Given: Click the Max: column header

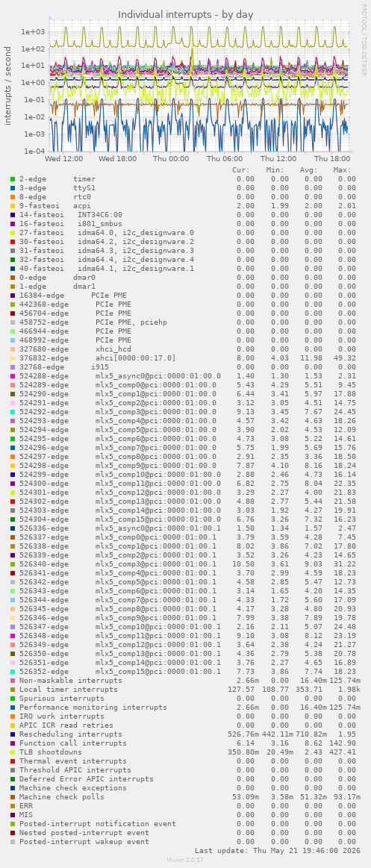Looking at the screenshot, I should [x=343, y=170].
